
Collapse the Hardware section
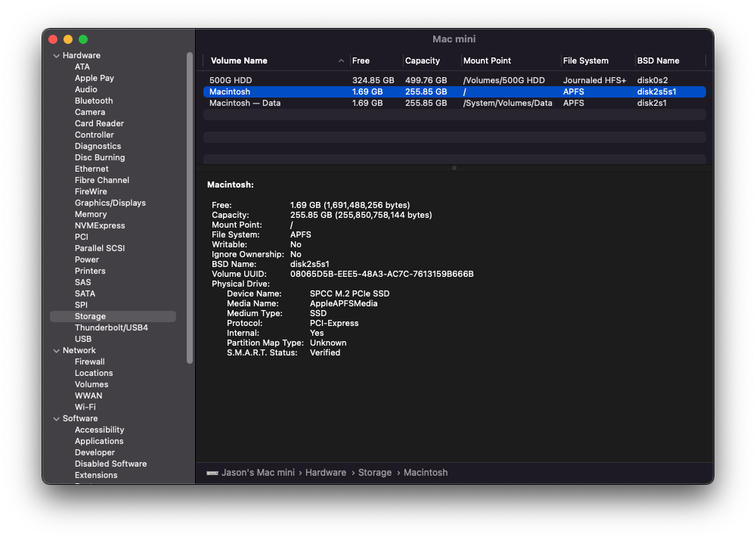point(56,55)
